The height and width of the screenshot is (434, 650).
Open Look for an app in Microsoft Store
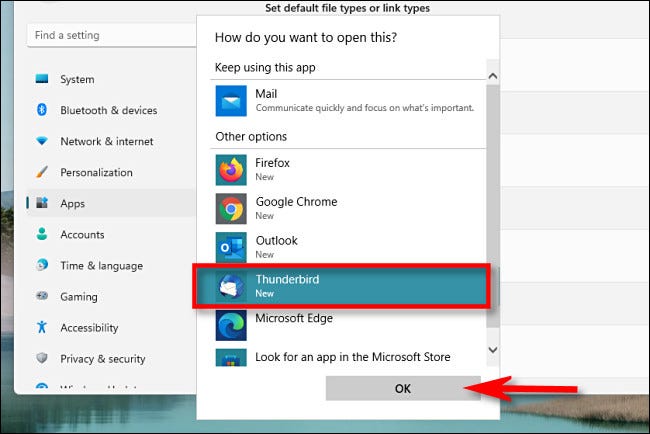[352, 357]
